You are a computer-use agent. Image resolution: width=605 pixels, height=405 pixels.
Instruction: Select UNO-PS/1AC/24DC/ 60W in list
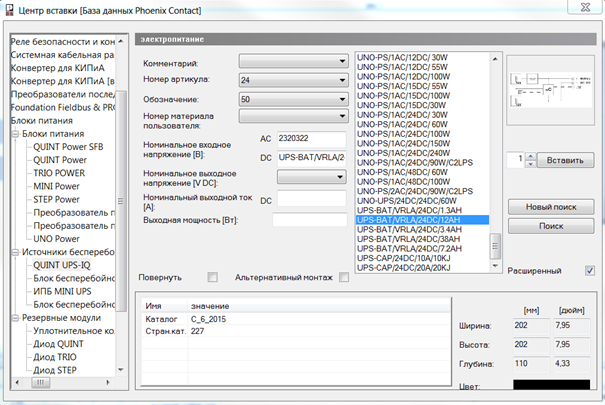click(402, 124)
